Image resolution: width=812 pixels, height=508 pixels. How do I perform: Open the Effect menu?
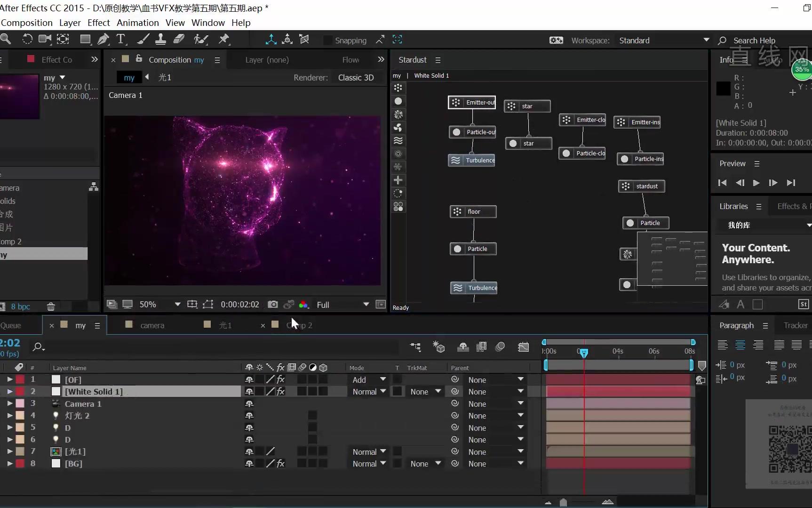click(98, 23)
